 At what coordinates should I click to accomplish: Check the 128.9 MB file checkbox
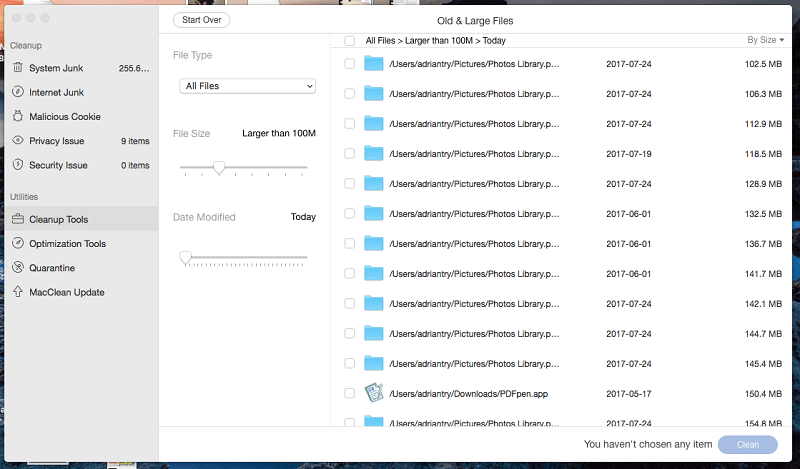349,184
